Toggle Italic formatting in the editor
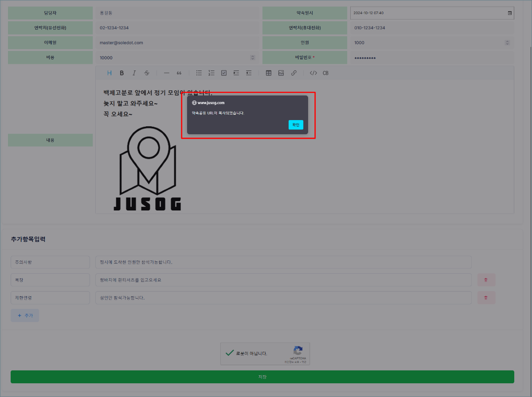Viewport: 532px width, 397px height. pos(134,73)
